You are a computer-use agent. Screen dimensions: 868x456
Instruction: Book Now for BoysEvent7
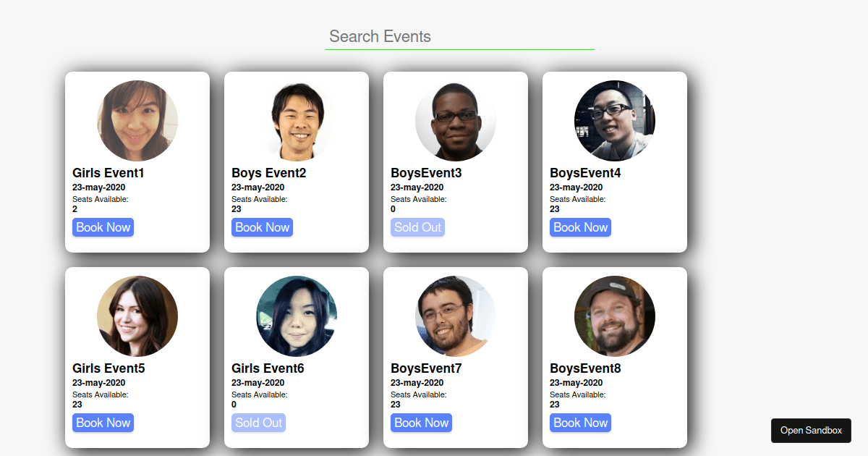tap(421, 422)
